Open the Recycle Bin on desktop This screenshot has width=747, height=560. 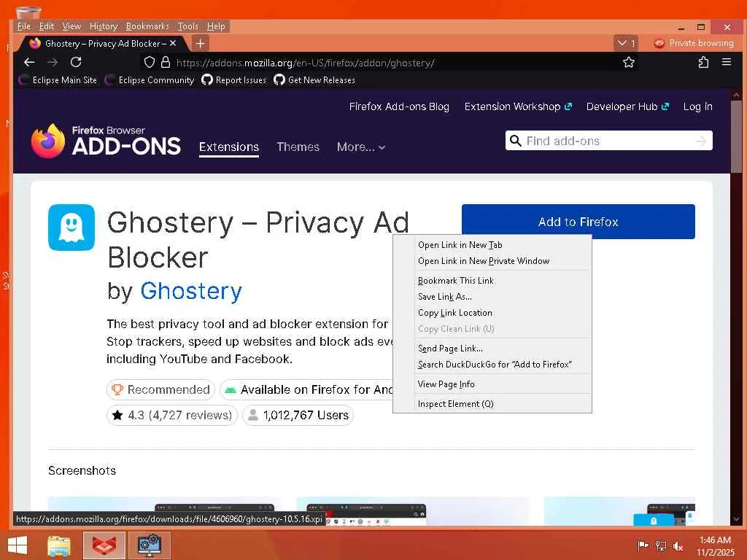point(28,12)
